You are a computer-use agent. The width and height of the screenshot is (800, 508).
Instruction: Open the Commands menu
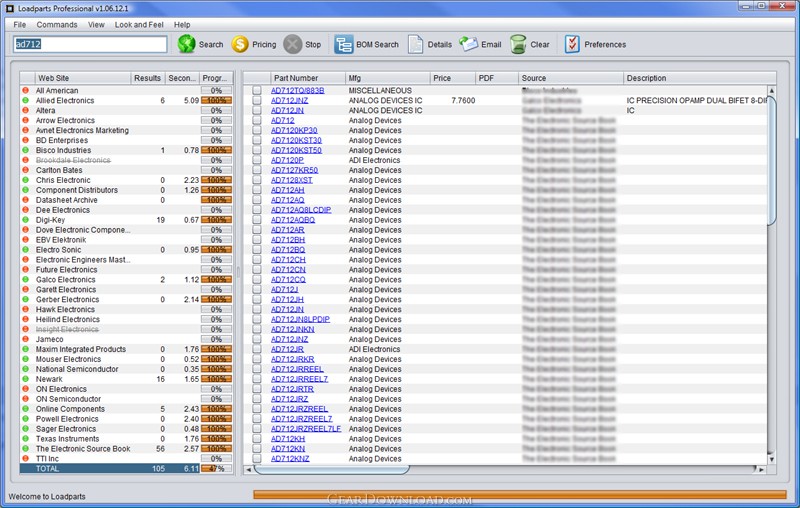coord(57,24)
